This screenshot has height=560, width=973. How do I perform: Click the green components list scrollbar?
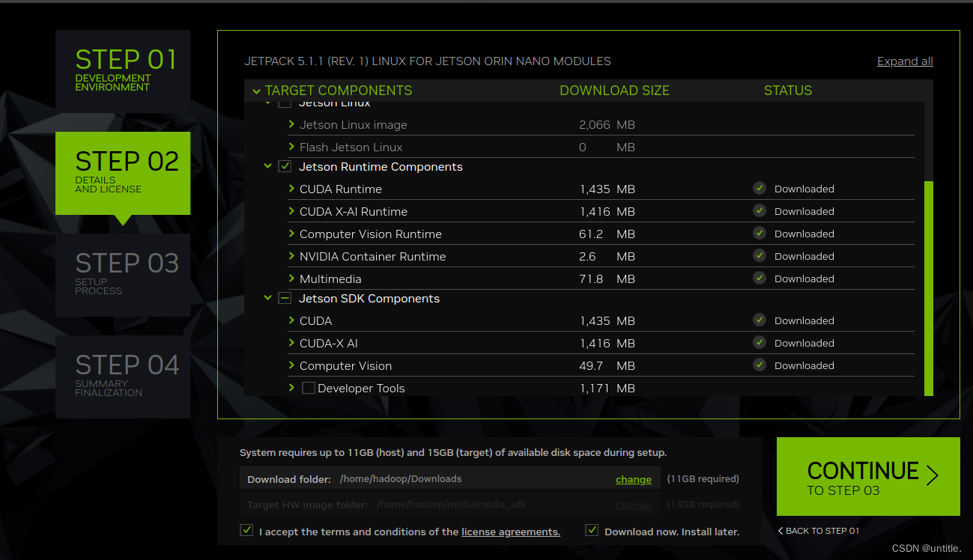pos(928,288)
